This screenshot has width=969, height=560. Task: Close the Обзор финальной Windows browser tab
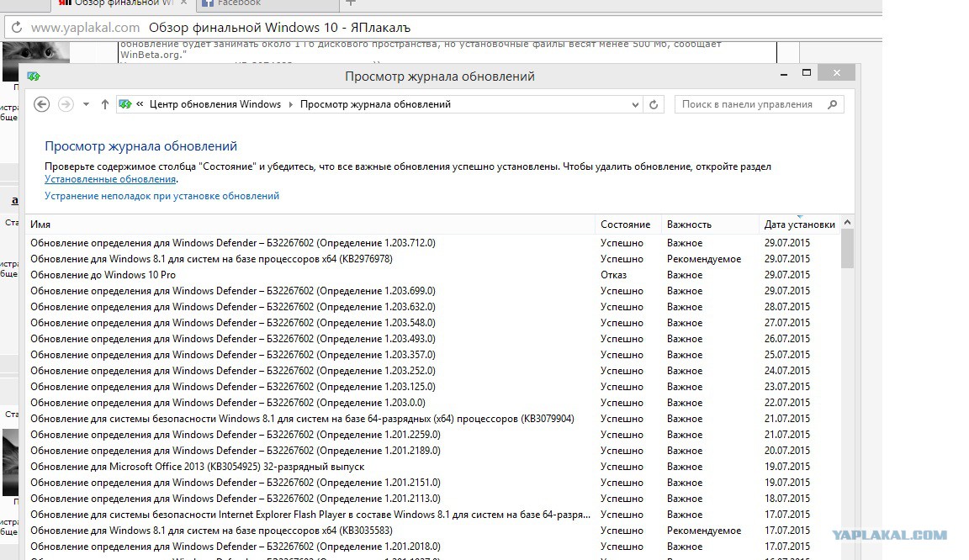(x=183, y=3)
